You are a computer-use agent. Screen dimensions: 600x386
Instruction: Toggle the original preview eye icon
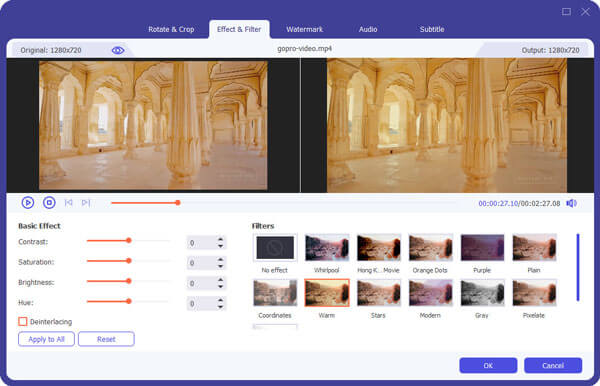click(118, 50)
